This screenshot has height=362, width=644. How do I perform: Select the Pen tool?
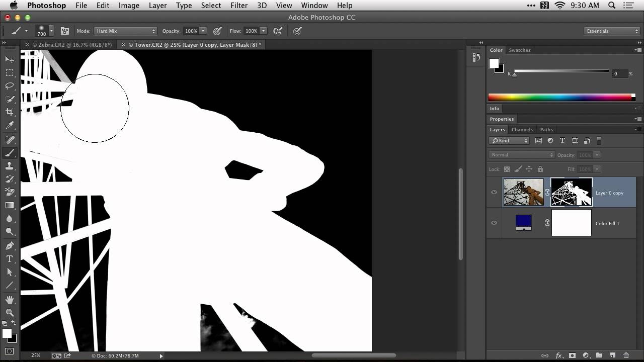pyautogui.click(x=10, y=246)
